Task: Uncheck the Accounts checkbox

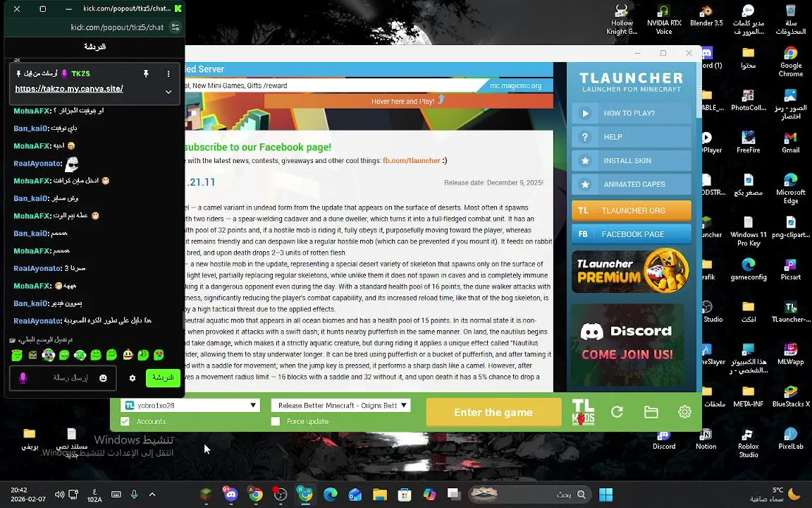Action: point(125,421)
